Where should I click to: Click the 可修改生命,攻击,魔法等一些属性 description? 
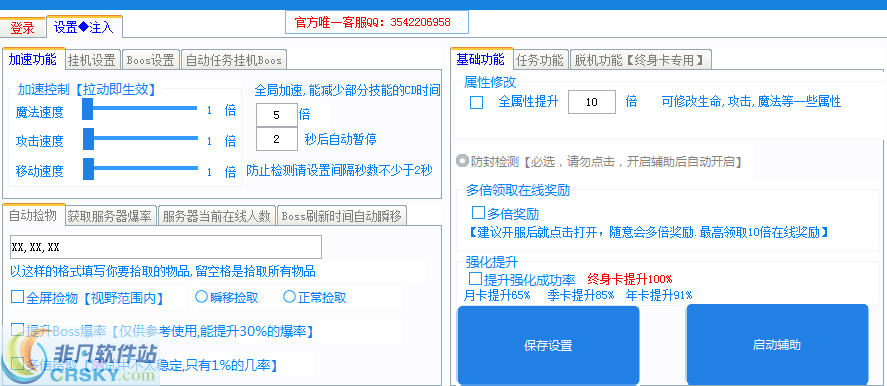[751, 102]
